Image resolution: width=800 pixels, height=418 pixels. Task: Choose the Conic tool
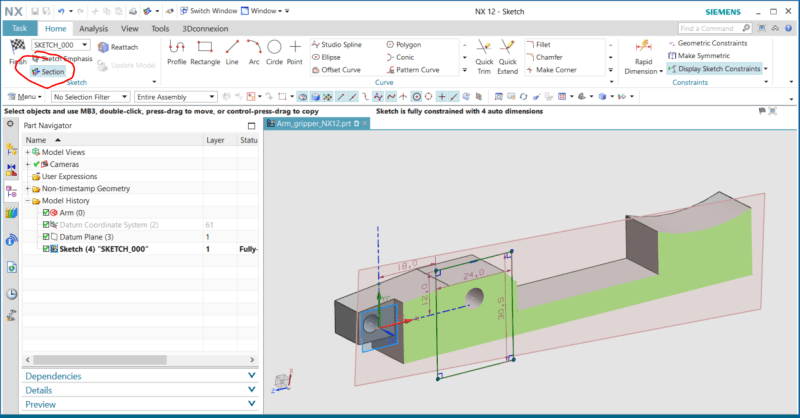[401, 57]
